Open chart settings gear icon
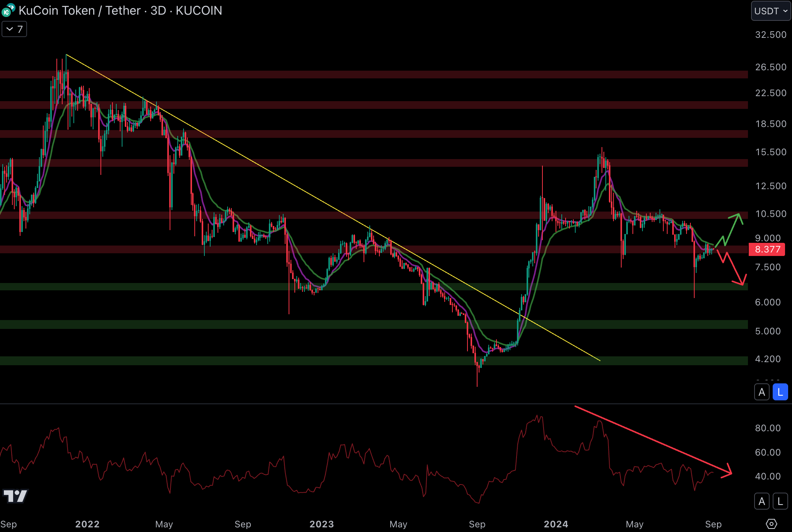792x532 pixels. coord(771,524)
